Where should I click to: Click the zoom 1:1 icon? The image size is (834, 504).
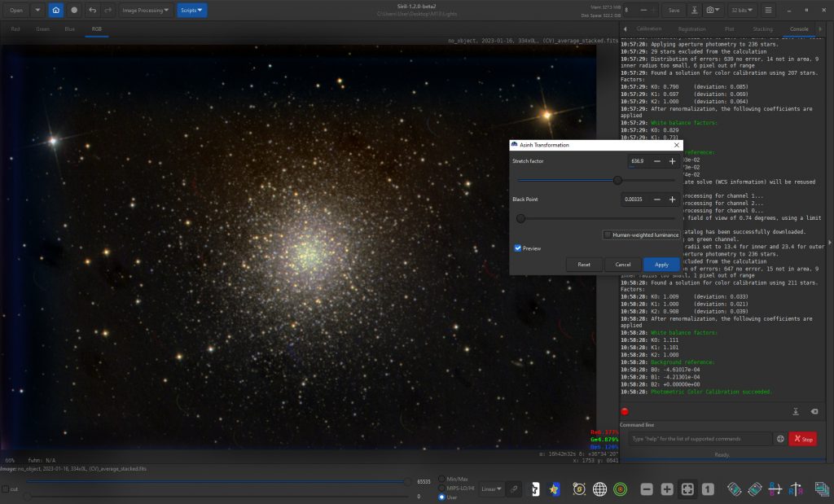click(708, 489)
